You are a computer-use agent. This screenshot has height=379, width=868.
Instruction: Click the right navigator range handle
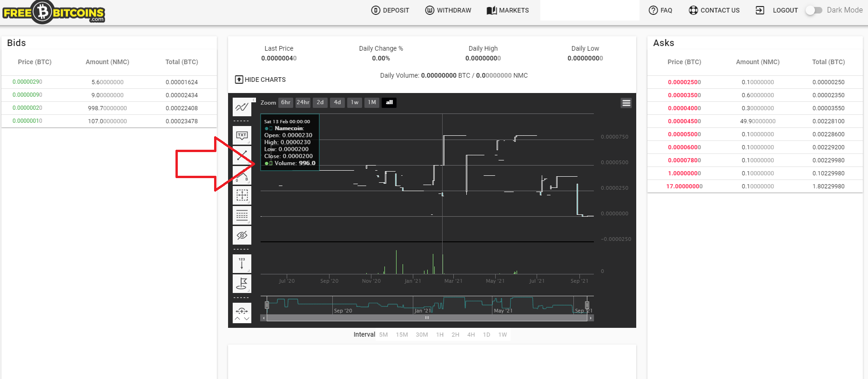[587, 305]
